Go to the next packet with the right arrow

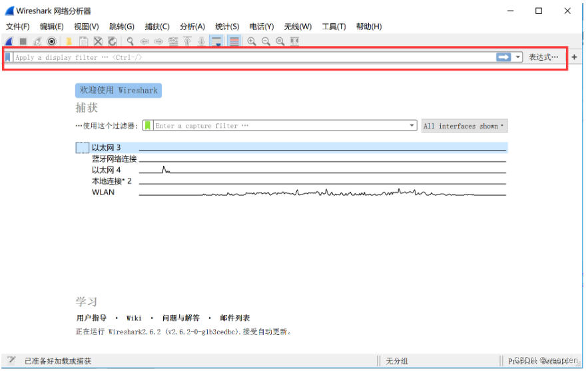point(158,41)
